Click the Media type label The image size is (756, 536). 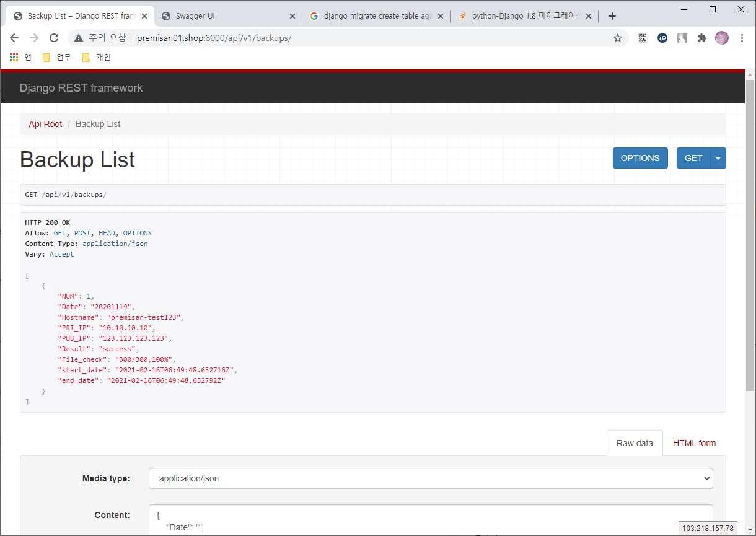106,478
